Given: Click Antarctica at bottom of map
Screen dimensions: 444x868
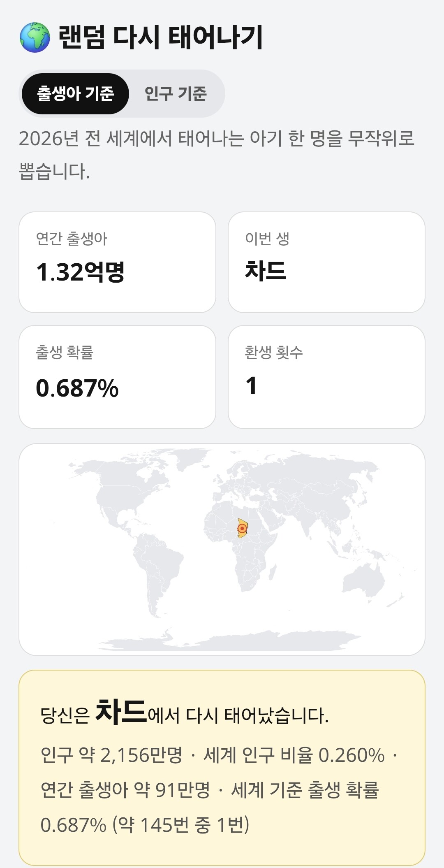Looking at the screenshot, I should point(230,641).
